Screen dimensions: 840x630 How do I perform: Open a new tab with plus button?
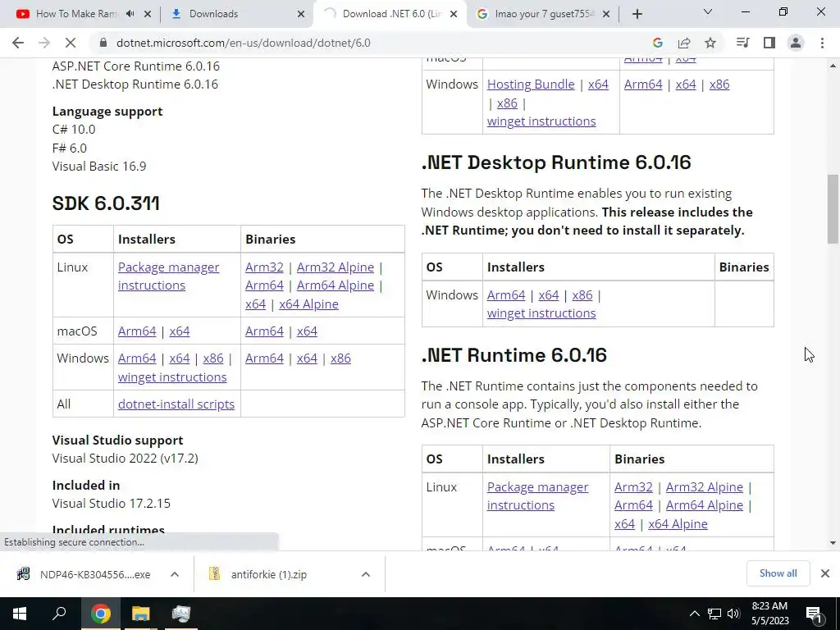(637, 14)
